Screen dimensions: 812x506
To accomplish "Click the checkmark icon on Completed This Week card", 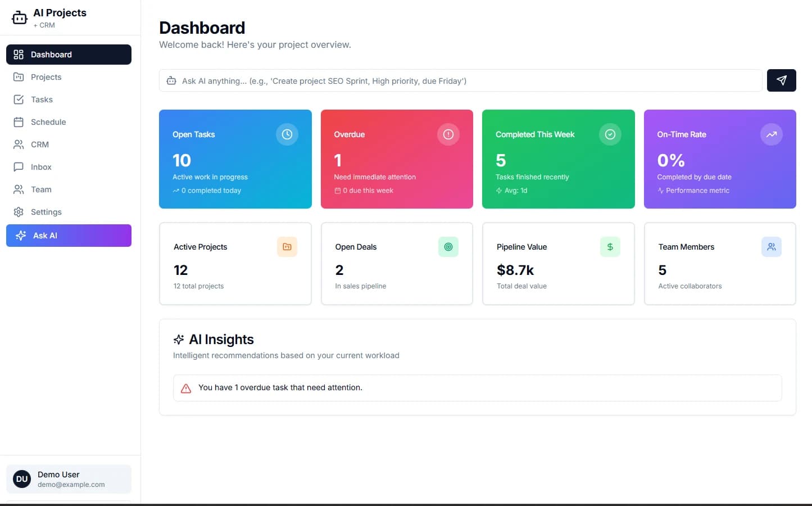I will [610, 134].
